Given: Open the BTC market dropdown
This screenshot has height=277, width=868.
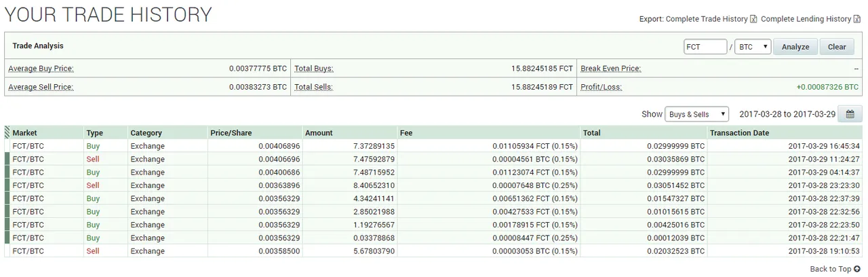Looking at the screenshot, I should [753, 47].
